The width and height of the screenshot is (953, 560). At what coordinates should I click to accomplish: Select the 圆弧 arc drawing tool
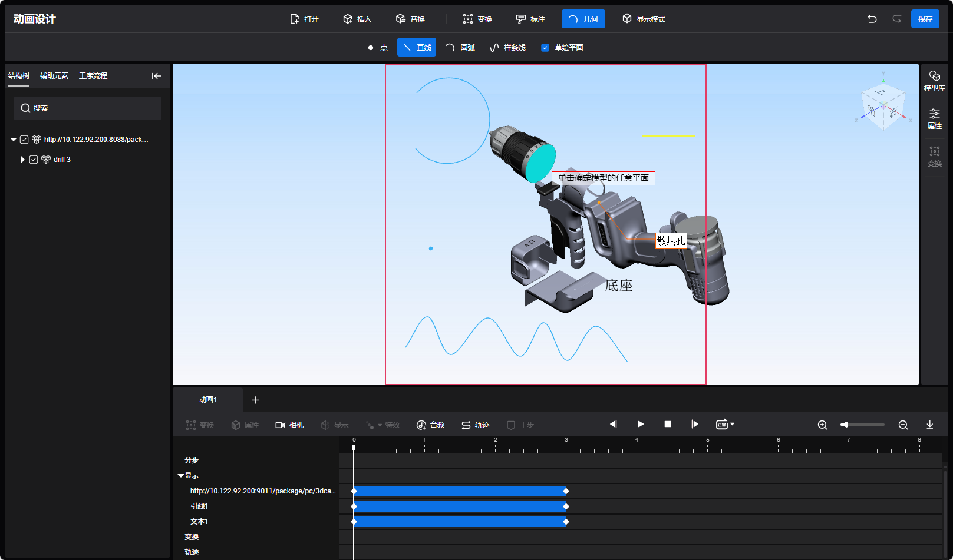click(460, 48)
